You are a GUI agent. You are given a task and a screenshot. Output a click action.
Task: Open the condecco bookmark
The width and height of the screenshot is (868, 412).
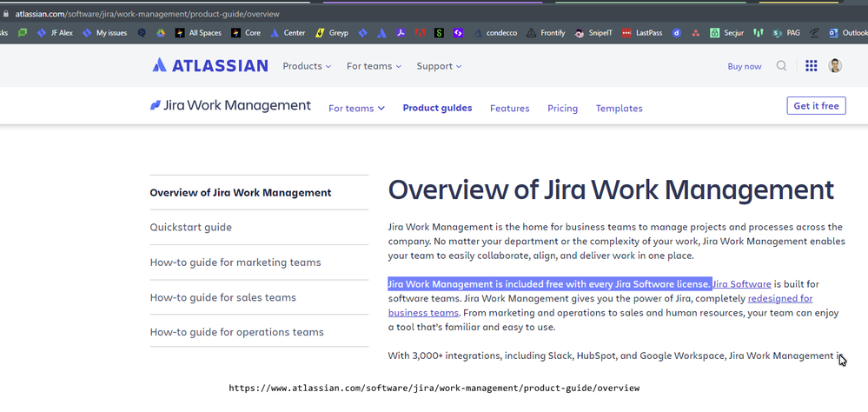495,33
